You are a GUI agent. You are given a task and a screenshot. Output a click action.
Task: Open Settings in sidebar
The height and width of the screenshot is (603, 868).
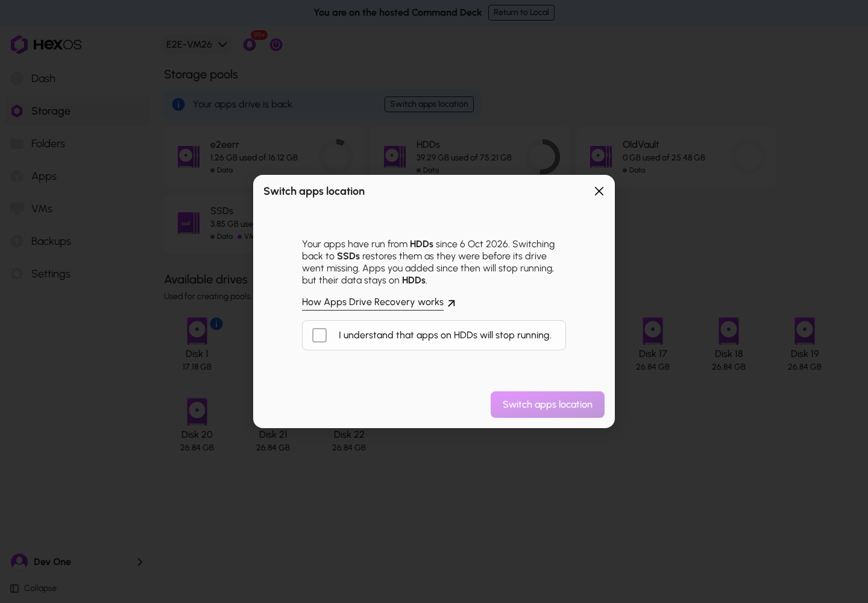[77, 274]
